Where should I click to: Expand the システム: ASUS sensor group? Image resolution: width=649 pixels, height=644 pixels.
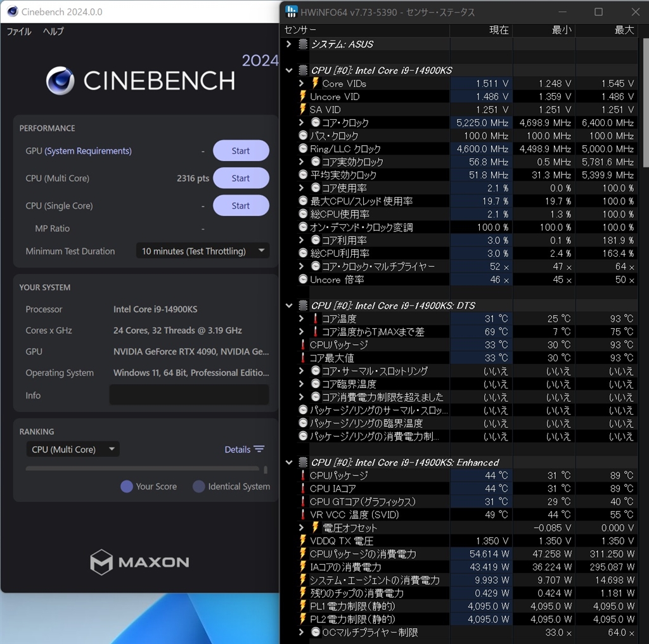(289, 44)
